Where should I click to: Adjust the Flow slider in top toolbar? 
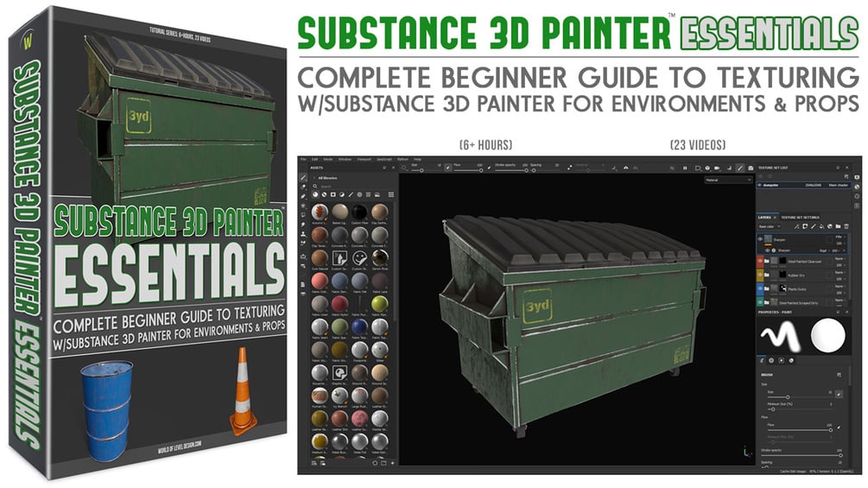click(468, 170)
